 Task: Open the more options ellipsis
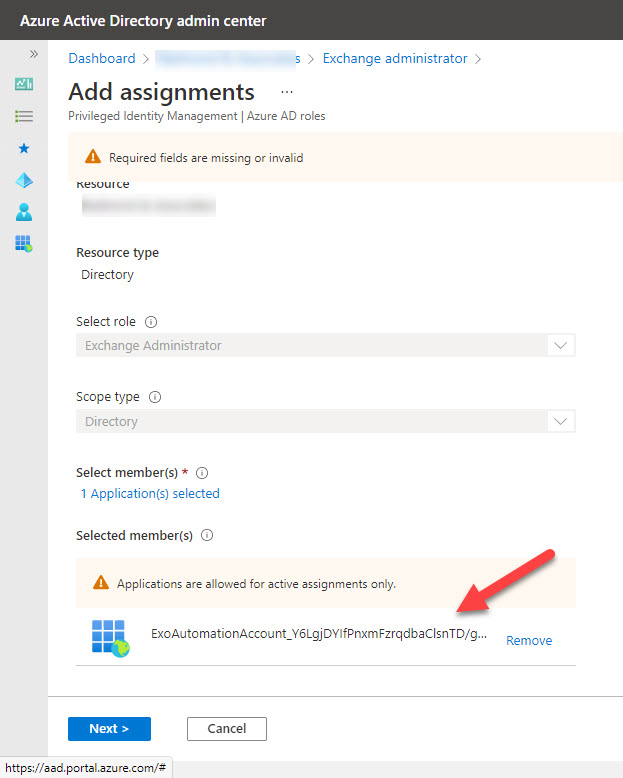[x=287, y=92]
